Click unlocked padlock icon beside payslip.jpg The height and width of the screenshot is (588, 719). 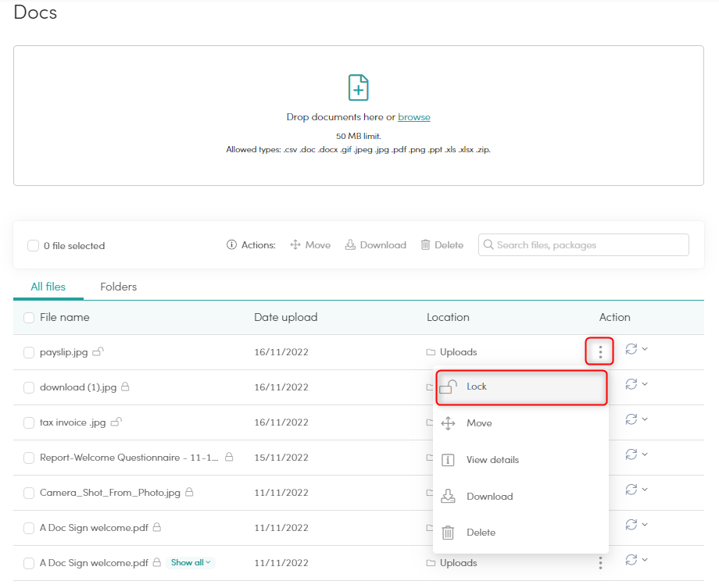click(x=98, y=352)
